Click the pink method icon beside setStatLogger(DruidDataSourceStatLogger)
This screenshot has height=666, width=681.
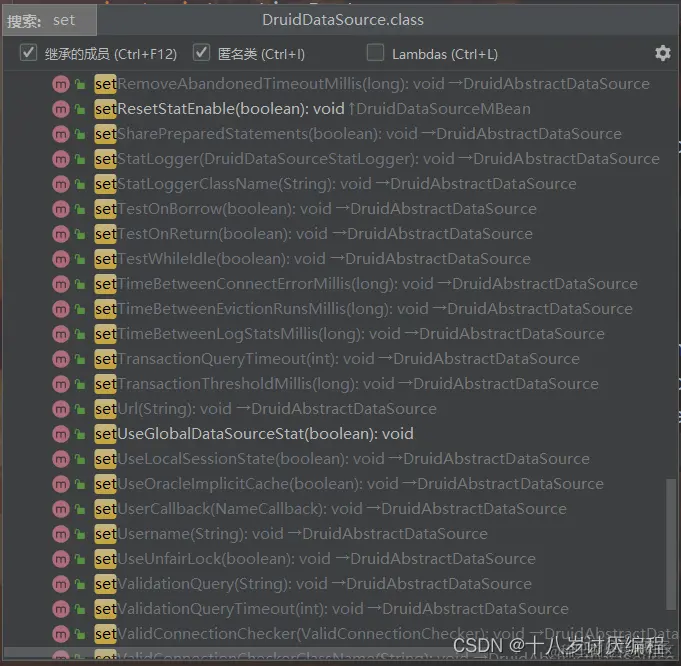pyautogui.click(x=61, y=159)
